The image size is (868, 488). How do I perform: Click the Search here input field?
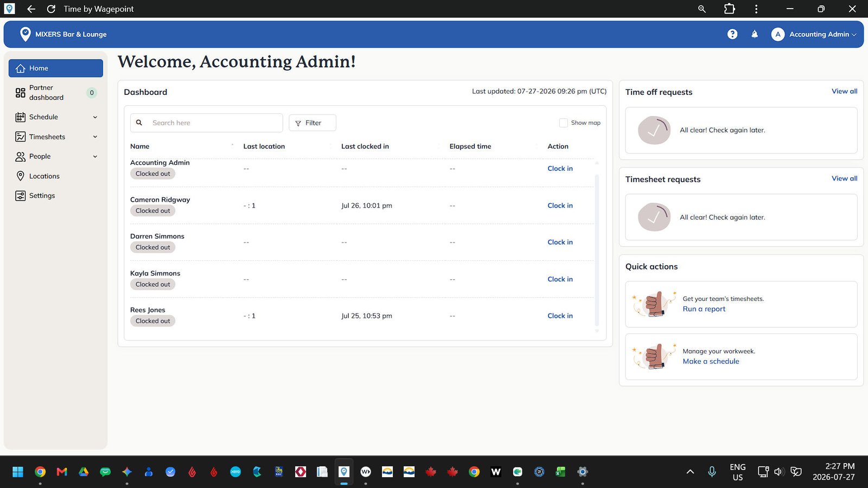click(x=206, y=123)
